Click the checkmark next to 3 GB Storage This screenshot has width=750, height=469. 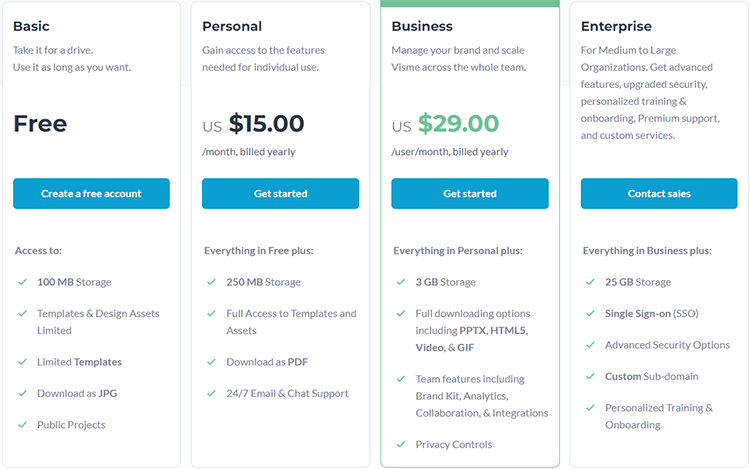(x=401, y=282)
